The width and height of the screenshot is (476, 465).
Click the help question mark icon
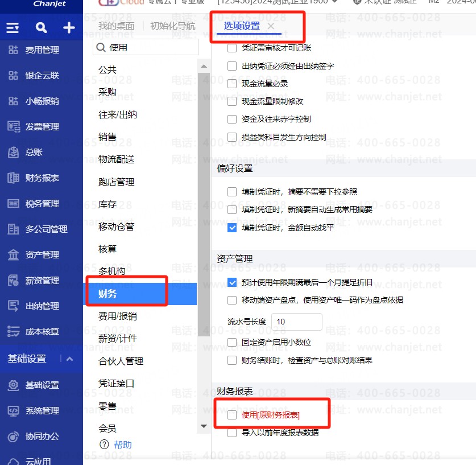104,445
